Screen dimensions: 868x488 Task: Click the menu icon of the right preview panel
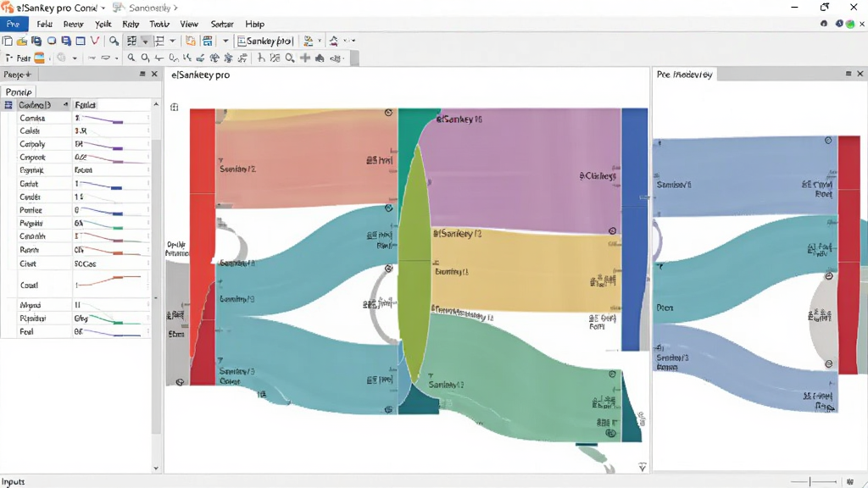(x=848, y=74)
